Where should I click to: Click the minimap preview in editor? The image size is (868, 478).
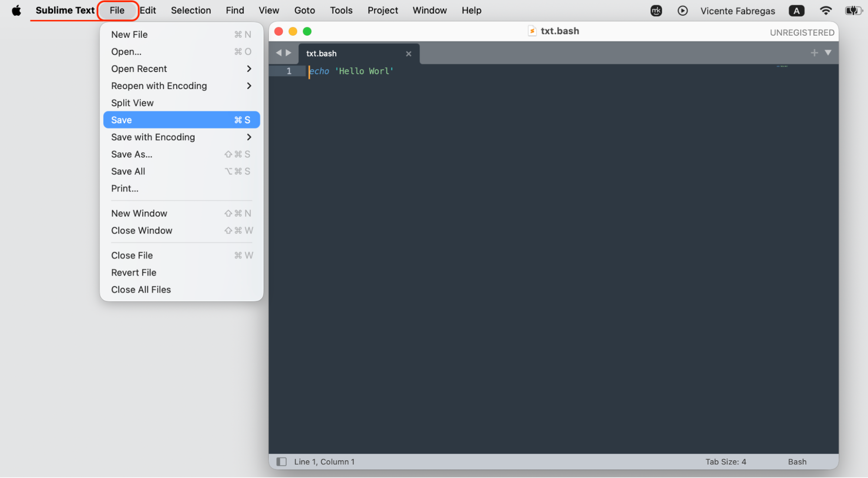(x=782, y=66)
